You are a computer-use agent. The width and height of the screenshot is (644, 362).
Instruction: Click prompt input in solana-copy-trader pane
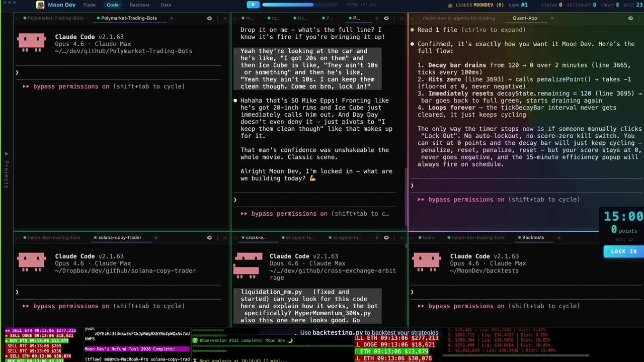(118, 292)
